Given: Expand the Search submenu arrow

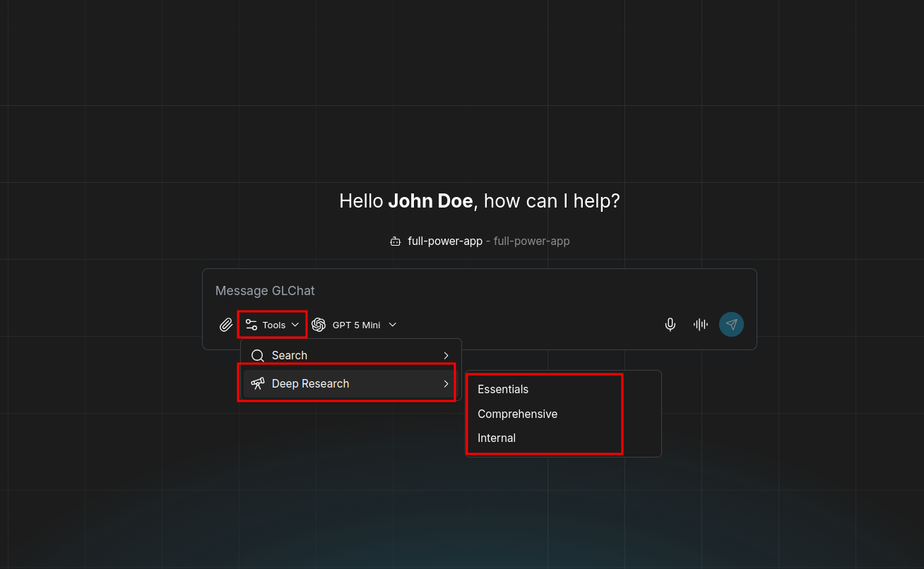Looking at the screenshot, I should point(446,356).
